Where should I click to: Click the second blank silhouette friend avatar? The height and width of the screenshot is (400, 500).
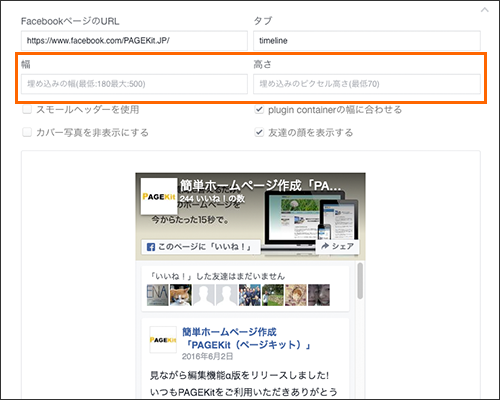227,295
